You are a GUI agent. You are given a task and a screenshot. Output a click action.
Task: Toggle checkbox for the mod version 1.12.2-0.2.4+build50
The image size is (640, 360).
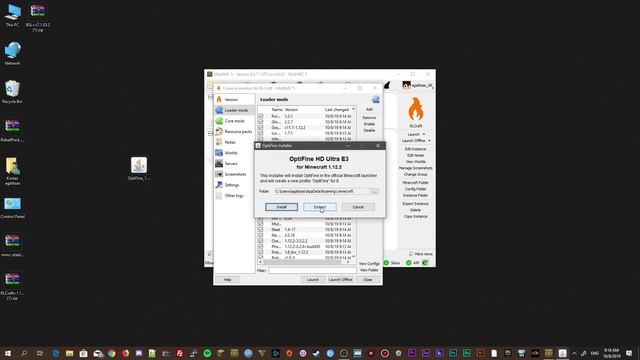(261, 247)
